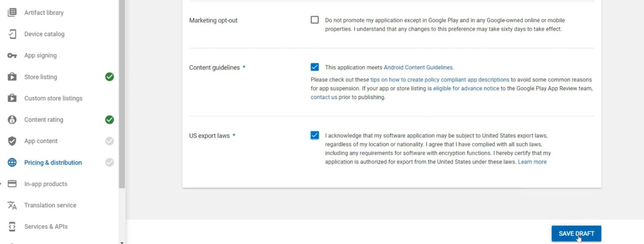Image resolution: width=644 pixels, height=244 pixels.
Task: Open the Learn more export laws link
Action: click(x=532, y=162)
